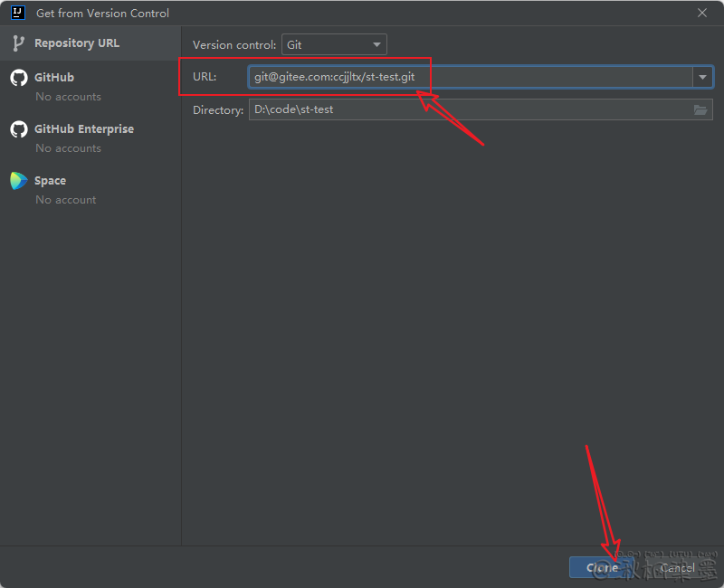
Task: Close the dialog using the X button
Action: pyautogui.click(x=702, y=14)
